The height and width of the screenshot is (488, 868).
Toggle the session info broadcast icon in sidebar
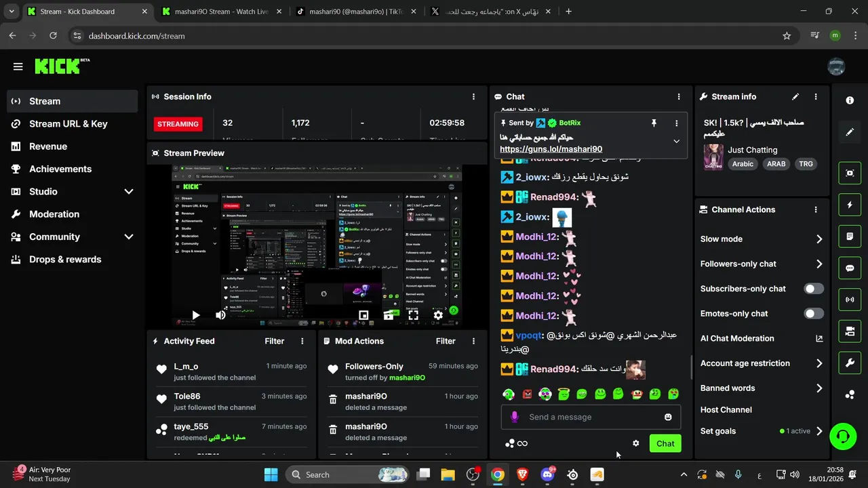coord(850,300)
